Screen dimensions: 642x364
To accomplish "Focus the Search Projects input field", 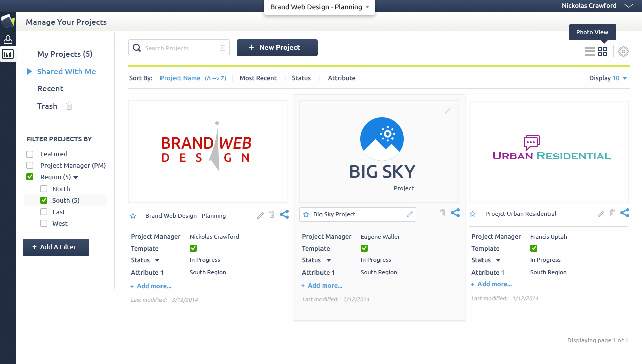I will (x=179, y=48).
